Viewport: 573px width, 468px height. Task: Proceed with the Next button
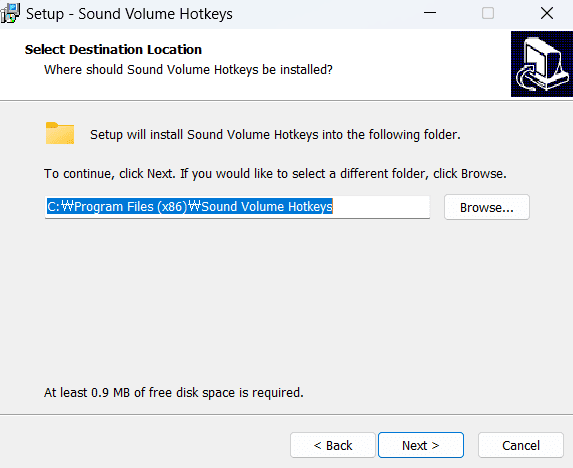pyautogui.click(x=421, y=445)
